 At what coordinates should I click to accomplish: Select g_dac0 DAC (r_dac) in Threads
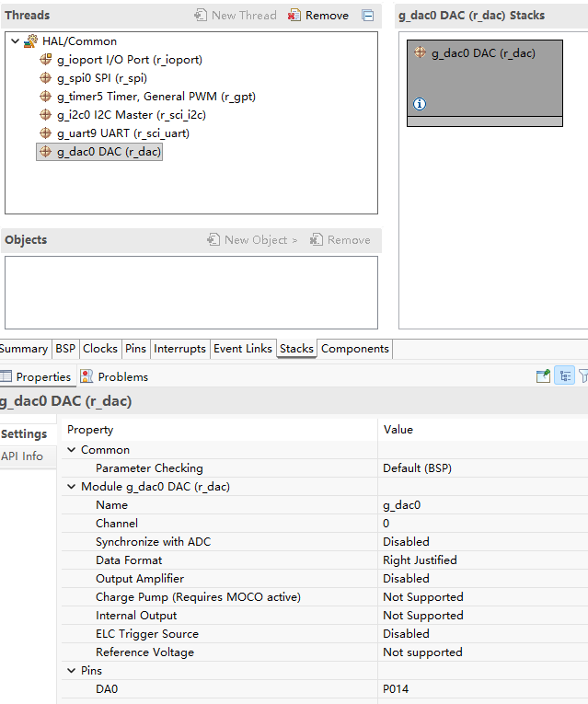tap(109, 152)
